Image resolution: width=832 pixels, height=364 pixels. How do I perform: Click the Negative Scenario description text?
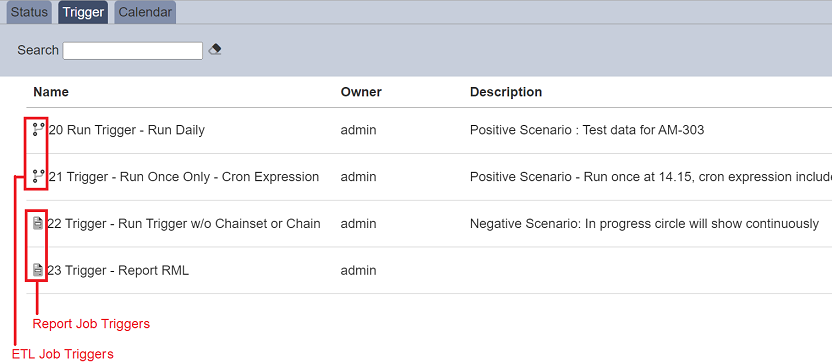pos(644,223)
